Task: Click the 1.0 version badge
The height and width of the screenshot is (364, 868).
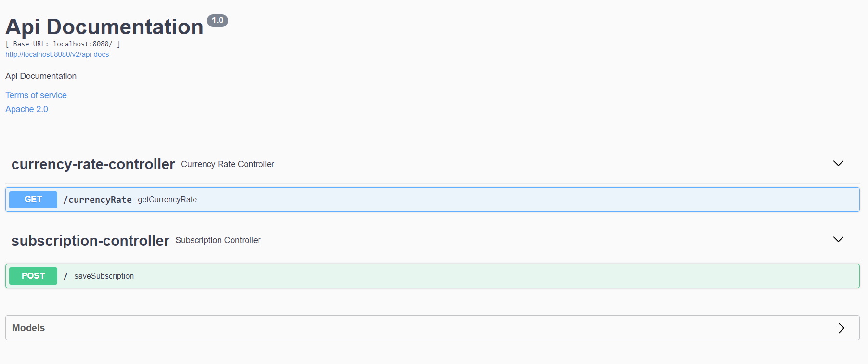Action: pos(218,21)
